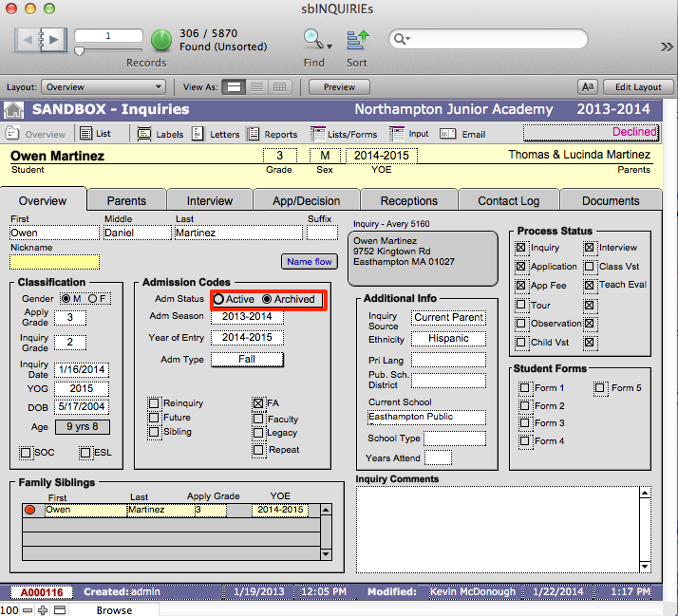Click the Edit Layout button

[637, 87]
